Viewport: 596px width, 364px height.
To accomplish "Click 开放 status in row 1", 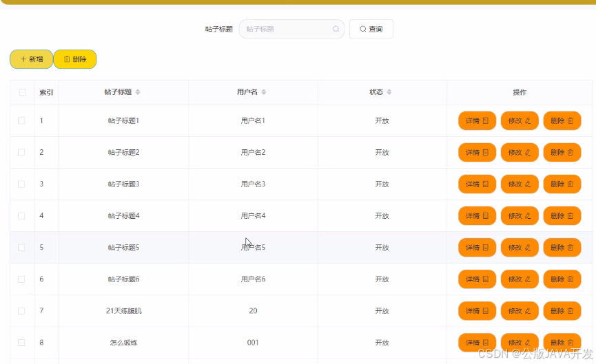I will click(382, 120).
